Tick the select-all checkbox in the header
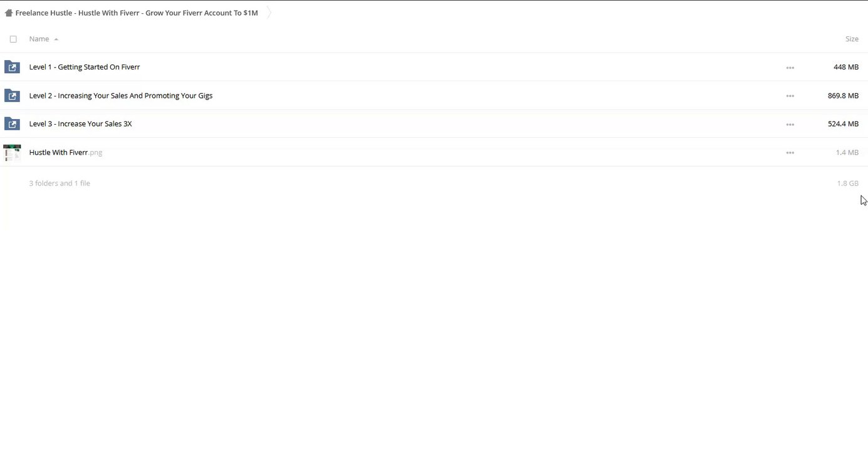 13,39
